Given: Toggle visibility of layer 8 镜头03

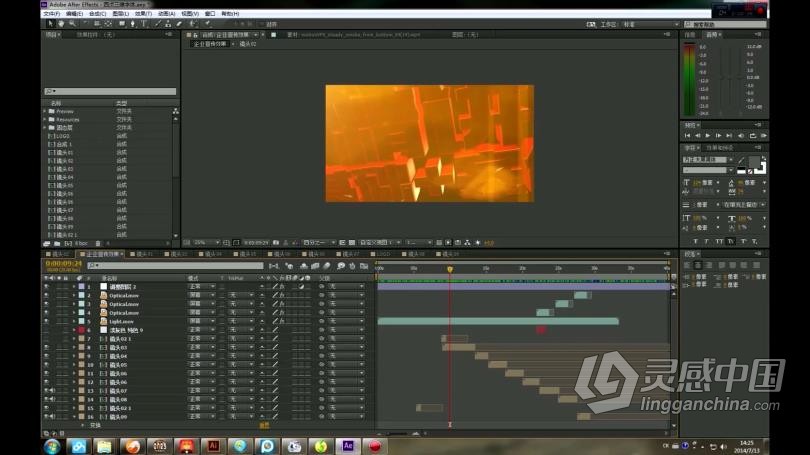Looking at the screenshot, I should pyautogui.click(x=46, y=348).
